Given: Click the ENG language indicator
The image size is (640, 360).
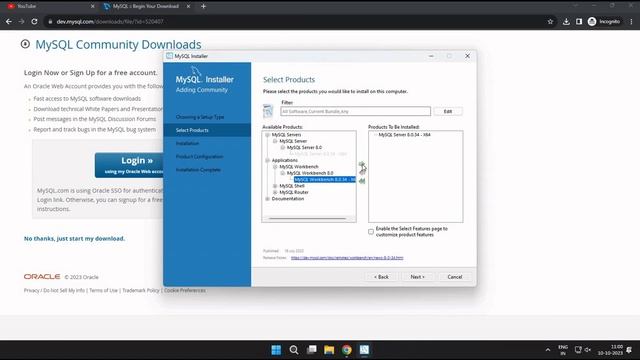Looking at the screenshot, I should [563, 350].
